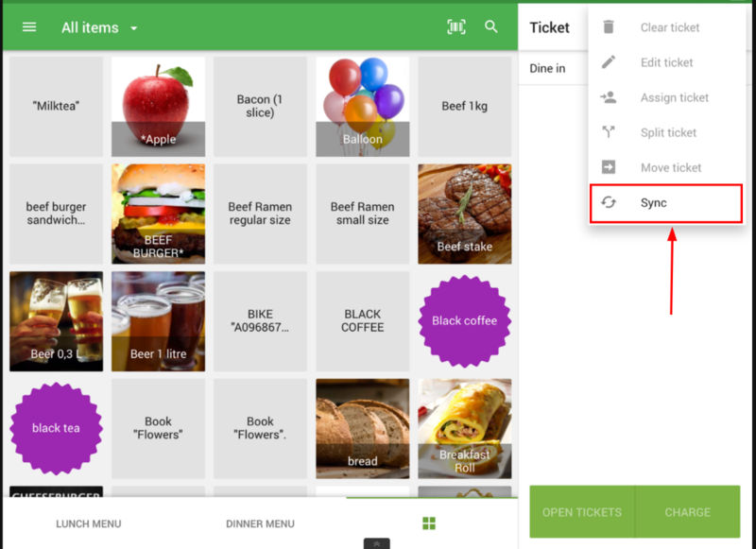Click the trash icon for Clear ticket

click(609, 27)
